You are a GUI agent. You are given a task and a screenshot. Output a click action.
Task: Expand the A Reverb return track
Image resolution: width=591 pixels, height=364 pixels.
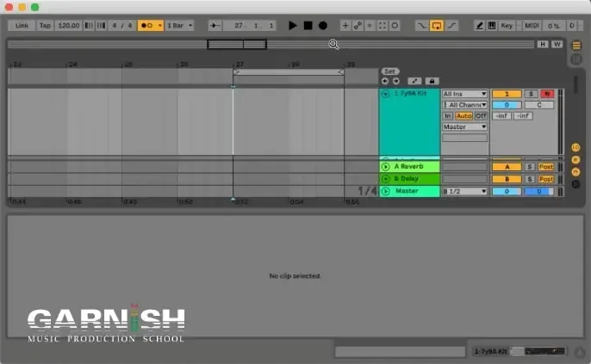pyautogui.click(x=385, y=166)
